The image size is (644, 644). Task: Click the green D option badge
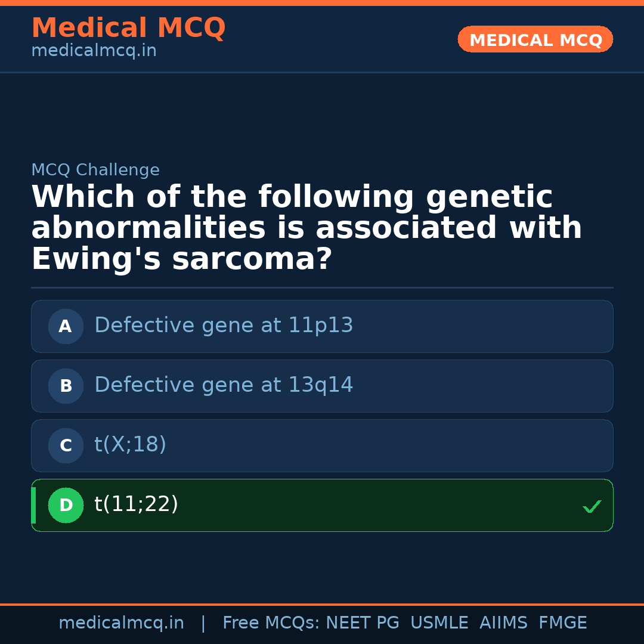coord(66,505)
